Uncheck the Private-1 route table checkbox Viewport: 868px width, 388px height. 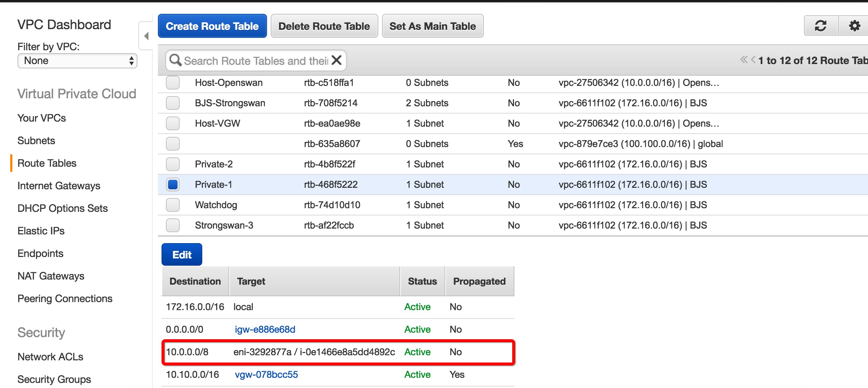173,185
